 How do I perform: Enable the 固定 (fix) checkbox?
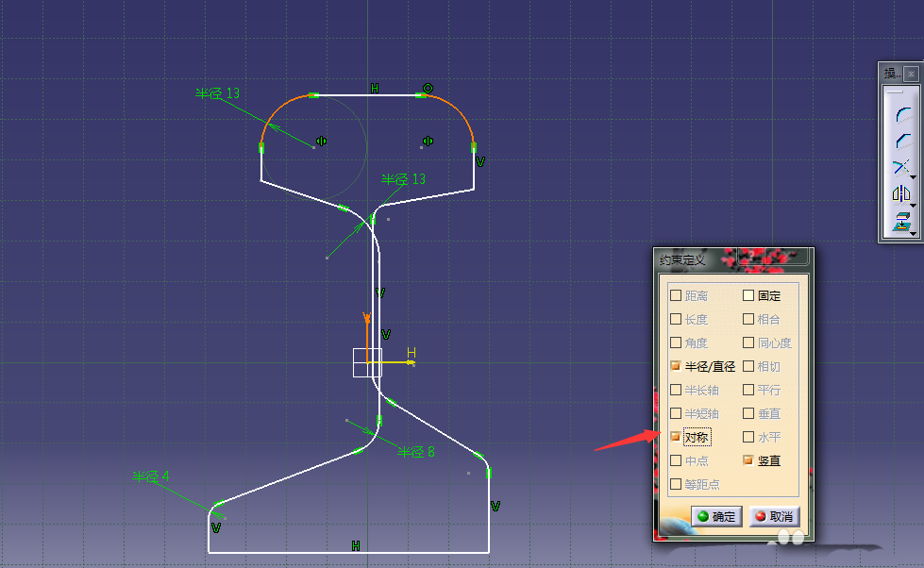click(748, 295)
